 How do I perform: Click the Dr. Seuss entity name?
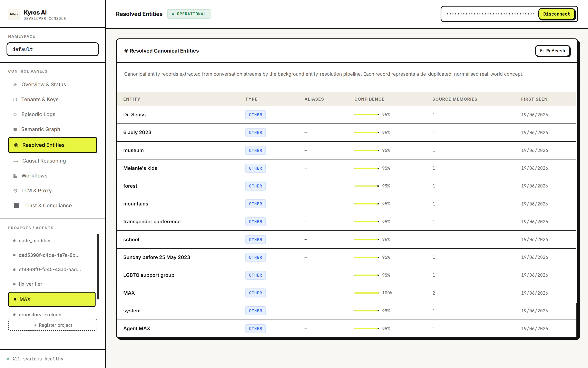134,115
